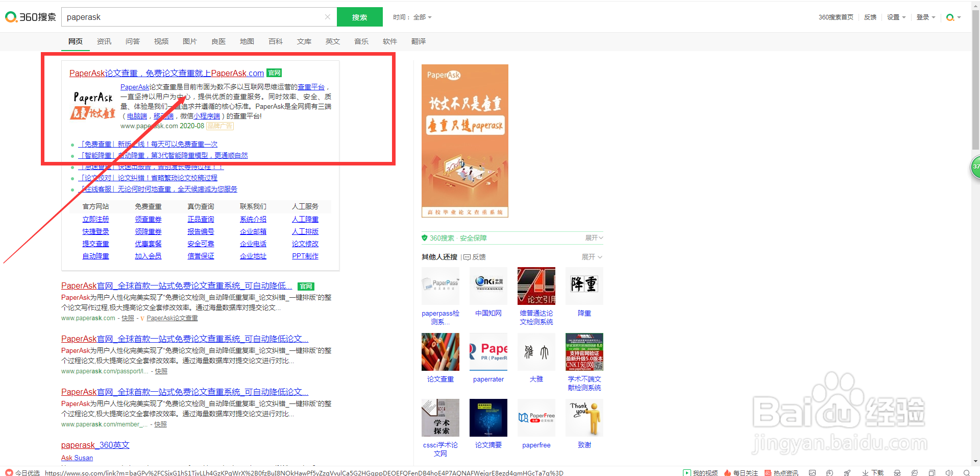
Task: Switch to the 百科 tab
Action: tap(276, 41)
